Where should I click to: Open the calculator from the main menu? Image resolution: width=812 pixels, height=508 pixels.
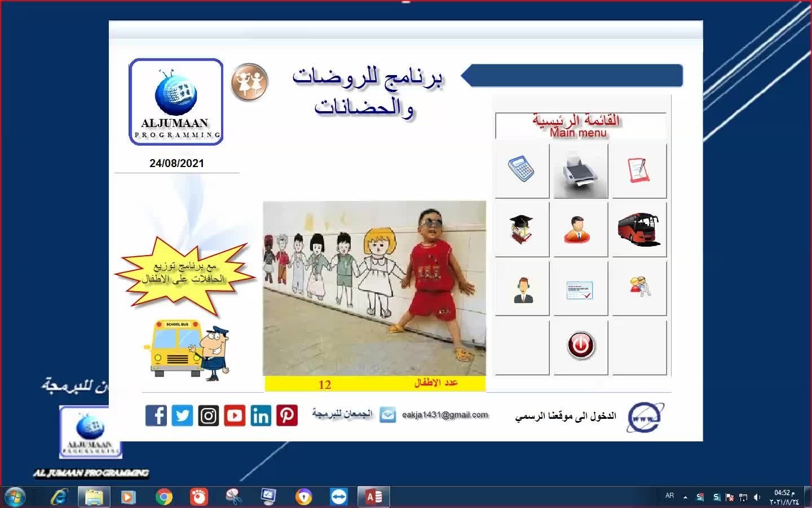[522, 170]
